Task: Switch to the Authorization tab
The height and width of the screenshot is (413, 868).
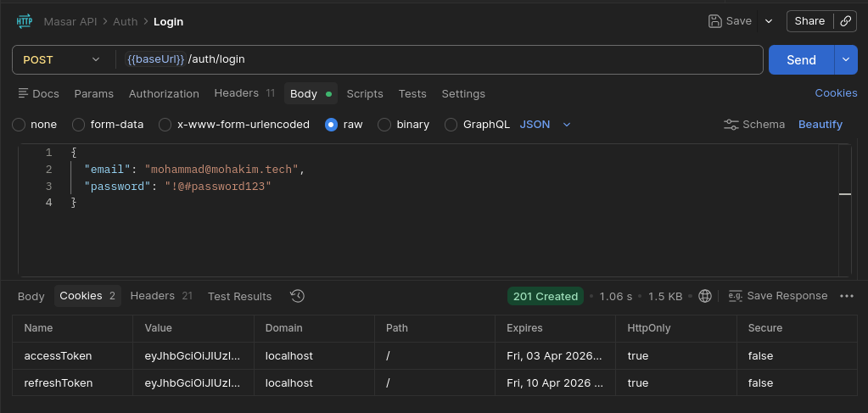Action: tap(164, 93)
